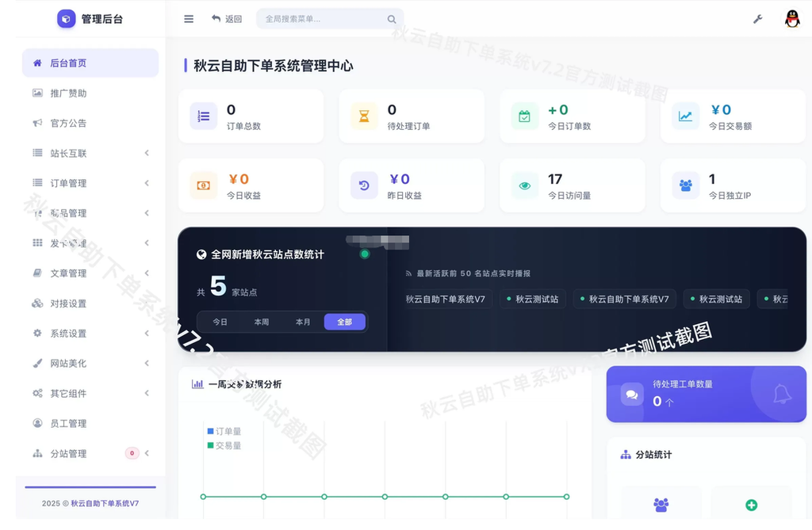
Task: Switch station stats to 本周 tab
Action: coord(262,322)
